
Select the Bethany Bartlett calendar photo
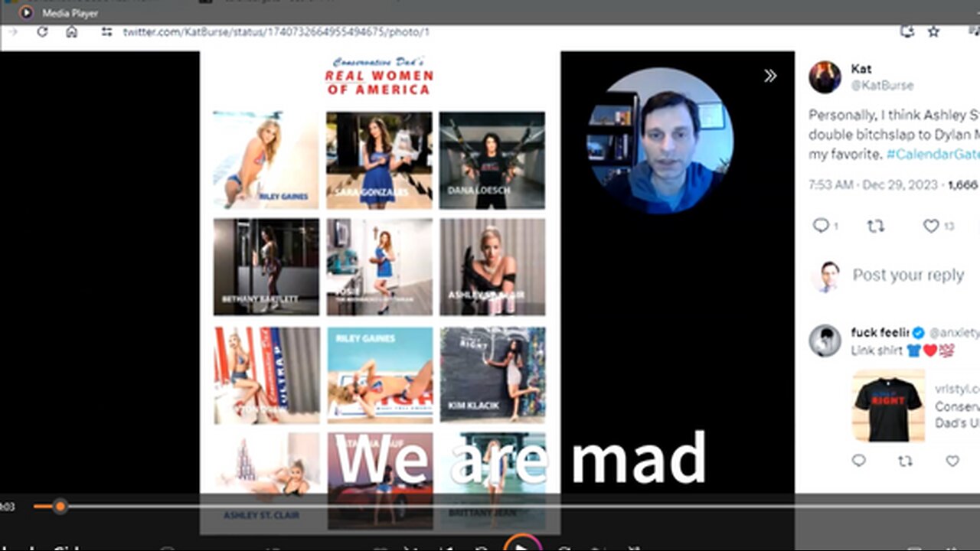(x=266, y=267)
